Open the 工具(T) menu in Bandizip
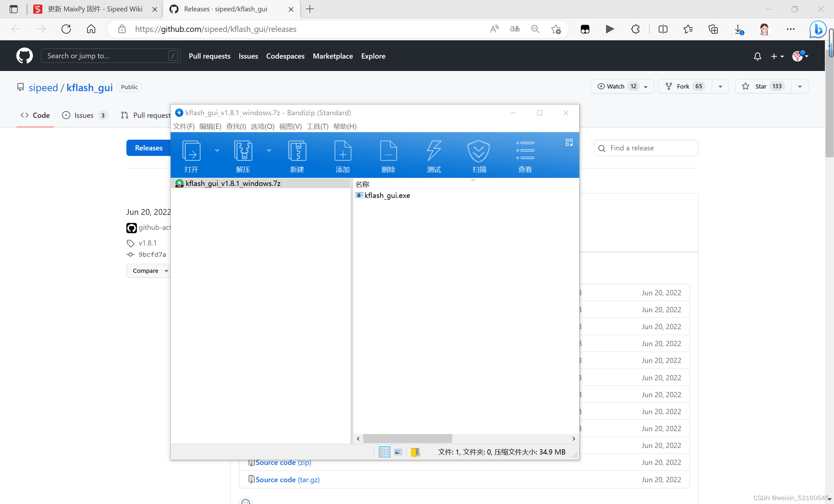834x504 pixels. pyautogui.click(x=317, y=127)
